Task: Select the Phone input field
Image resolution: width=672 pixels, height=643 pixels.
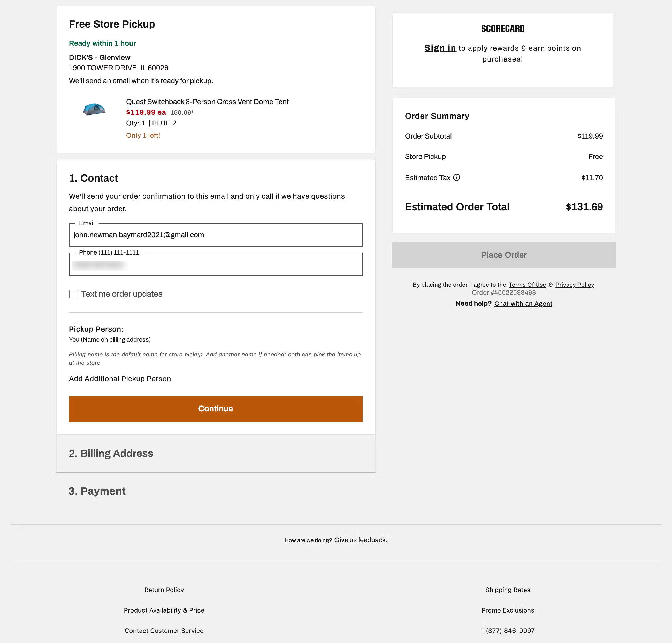Action: (215, 265)
